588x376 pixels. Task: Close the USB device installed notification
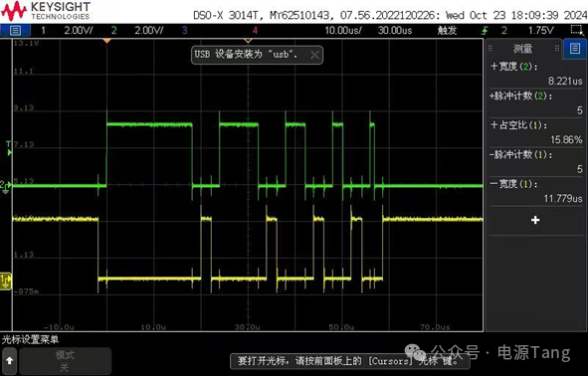coord(314,55)
